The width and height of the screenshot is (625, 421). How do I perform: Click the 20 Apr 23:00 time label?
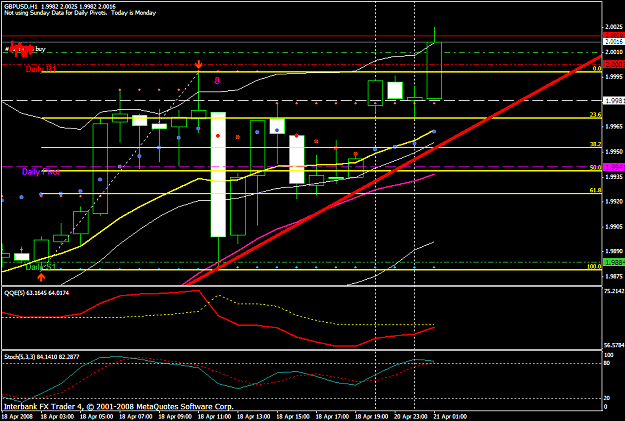(411, 417)
